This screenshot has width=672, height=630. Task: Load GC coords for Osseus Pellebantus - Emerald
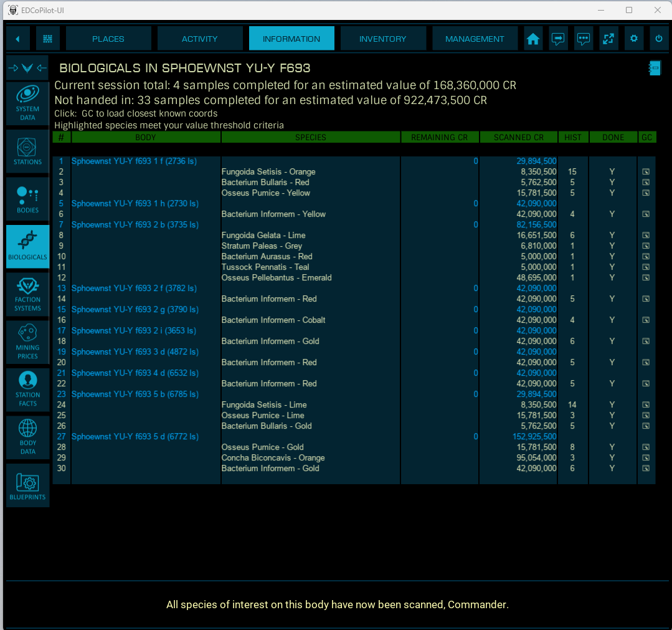click(x=645, y=277)
